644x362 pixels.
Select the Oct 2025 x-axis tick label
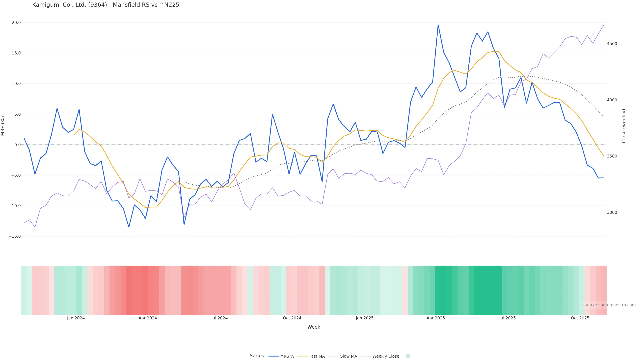[x=580, y=318]
